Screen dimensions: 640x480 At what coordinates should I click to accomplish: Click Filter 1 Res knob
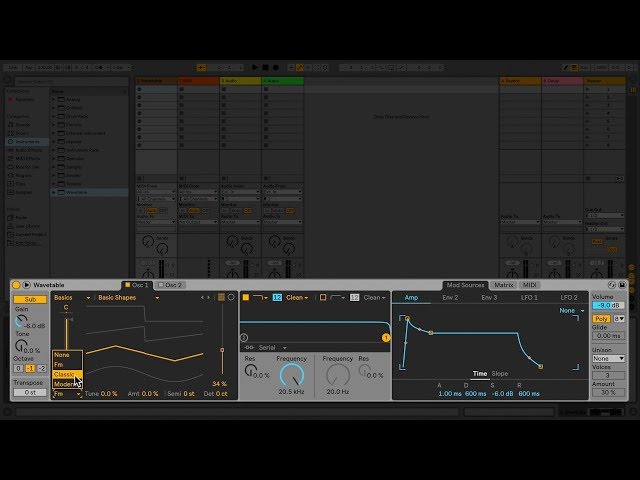pos(250,371)
